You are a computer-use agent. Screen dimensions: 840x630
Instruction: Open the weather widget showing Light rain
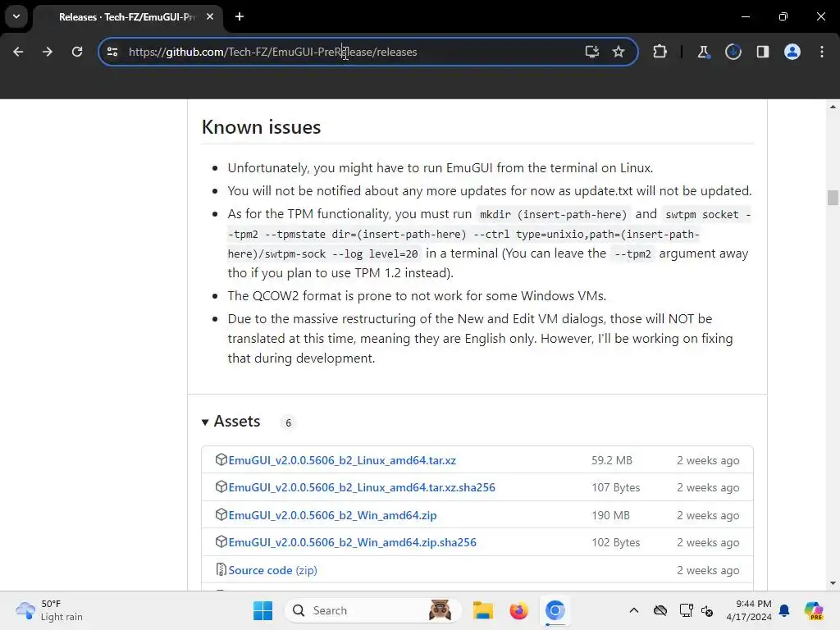[x=49, y=610]
